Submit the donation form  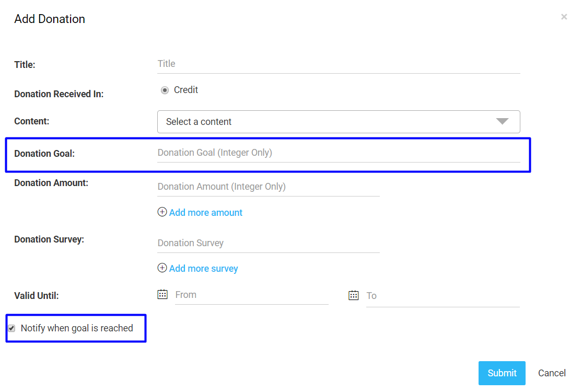(502, 373)
